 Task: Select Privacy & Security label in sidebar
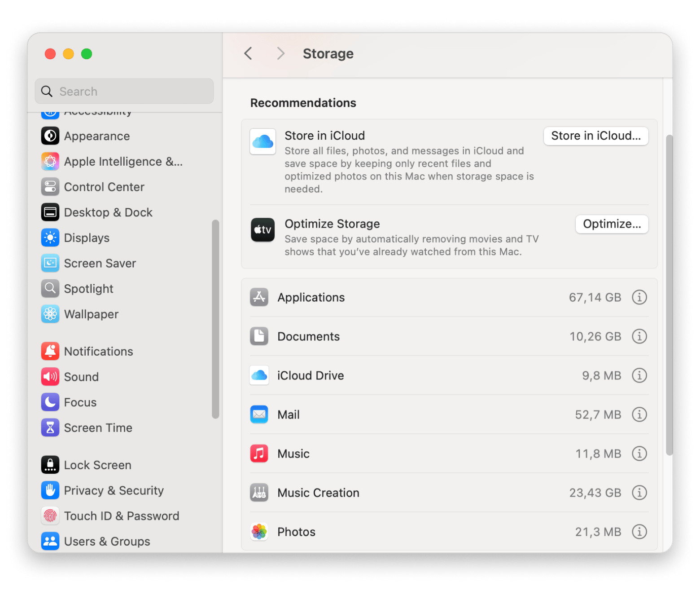coord(114,490)
